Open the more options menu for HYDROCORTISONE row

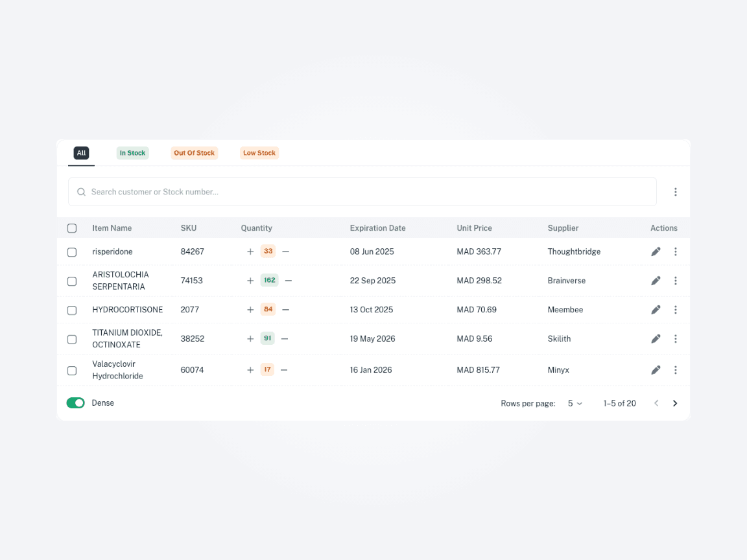(675, 310)
